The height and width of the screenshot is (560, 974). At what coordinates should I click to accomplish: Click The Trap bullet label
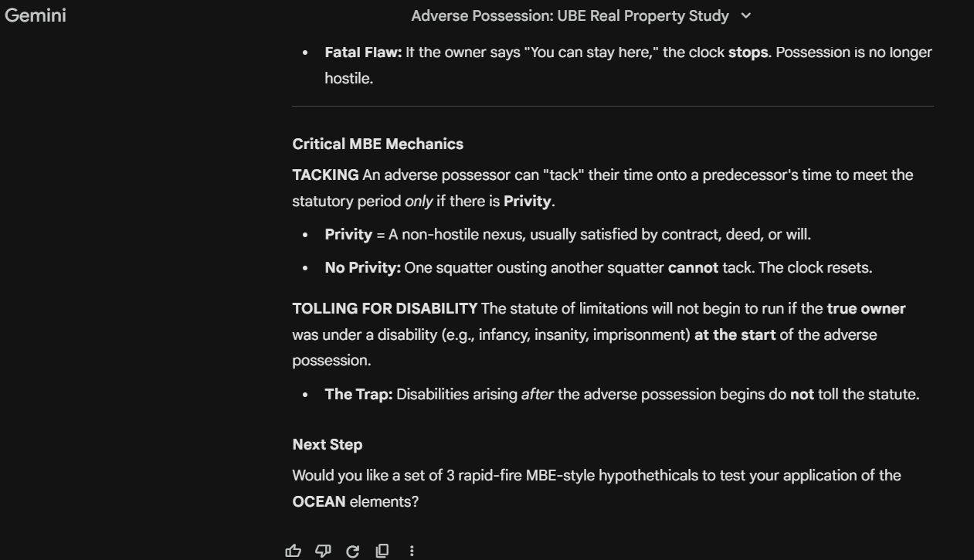358,394
